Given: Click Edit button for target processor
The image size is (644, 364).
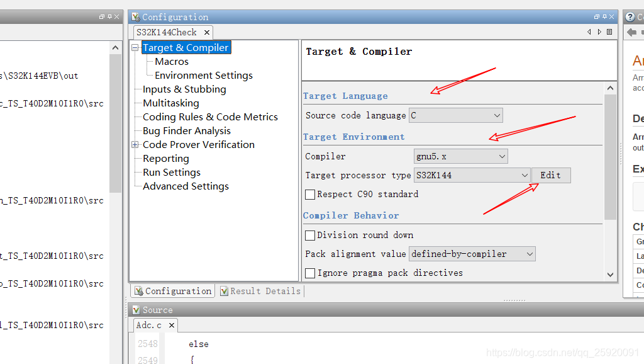Looking at the screenshot, I should (551, 175).
